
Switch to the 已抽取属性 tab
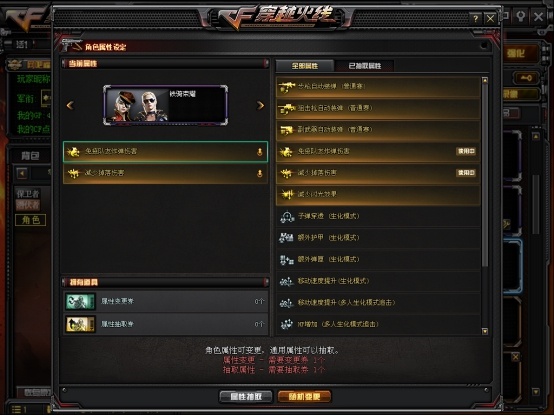(x=365, y=66)
